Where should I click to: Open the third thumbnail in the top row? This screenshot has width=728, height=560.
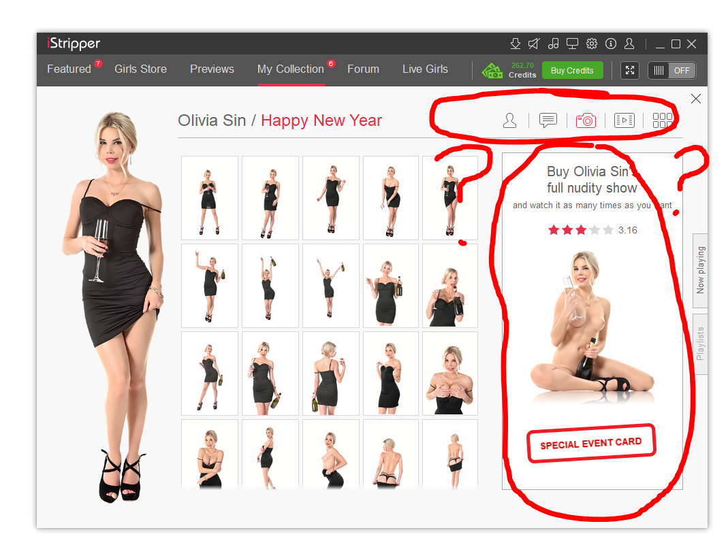point(331,198)
